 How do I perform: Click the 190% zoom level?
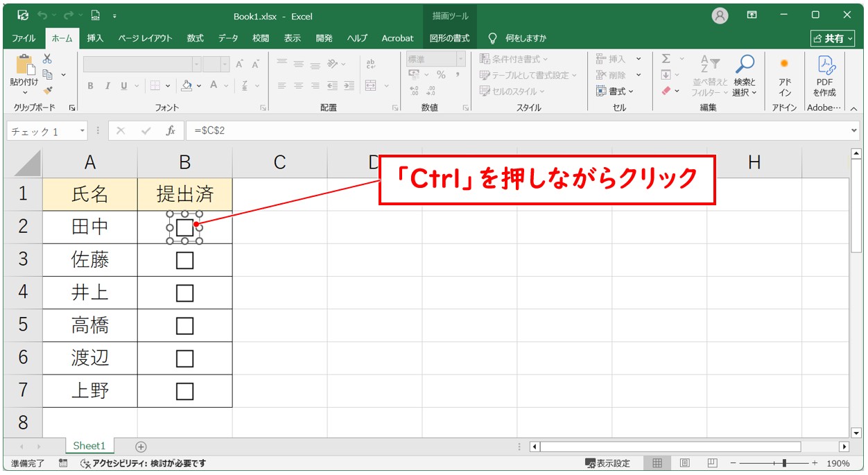tap(838, 463)
